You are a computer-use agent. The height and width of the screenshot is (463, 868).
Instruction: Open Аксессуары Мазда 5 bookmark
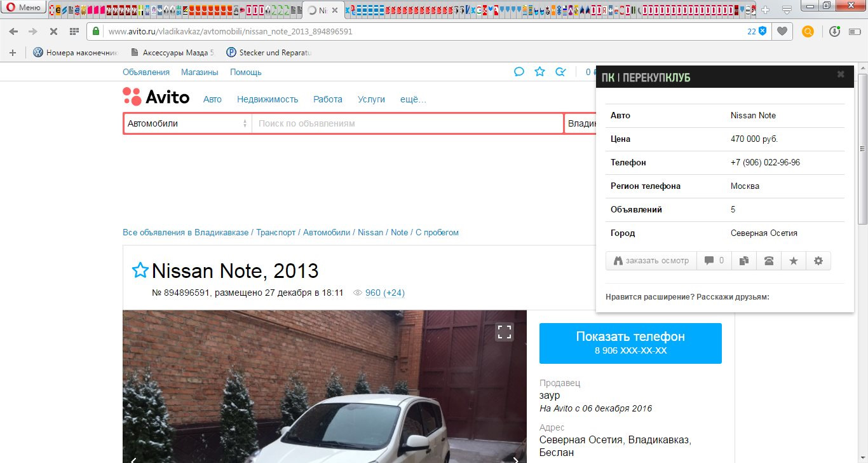[x=172, y=53]
